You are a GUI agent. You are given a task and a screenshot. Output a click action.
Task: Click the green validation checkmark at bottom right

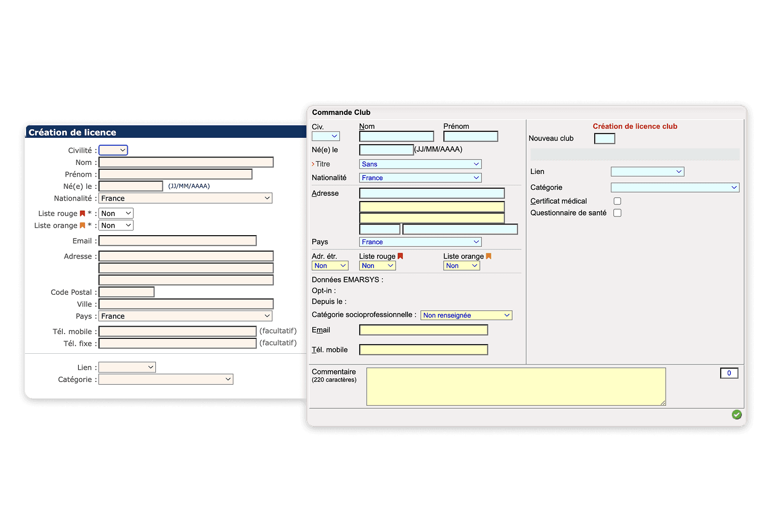(x=737, y=414)
